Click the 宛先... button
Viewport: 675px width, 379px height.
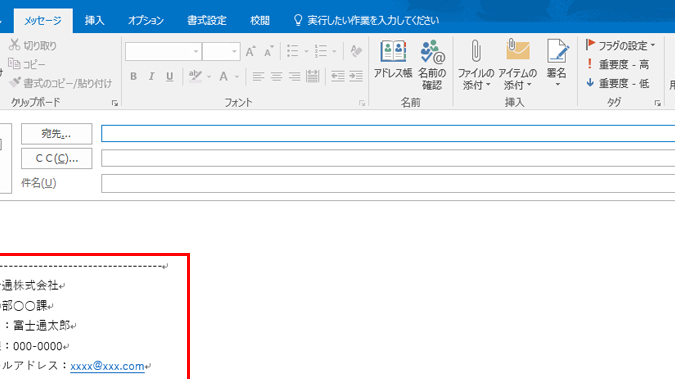click(x=56, y=134)
